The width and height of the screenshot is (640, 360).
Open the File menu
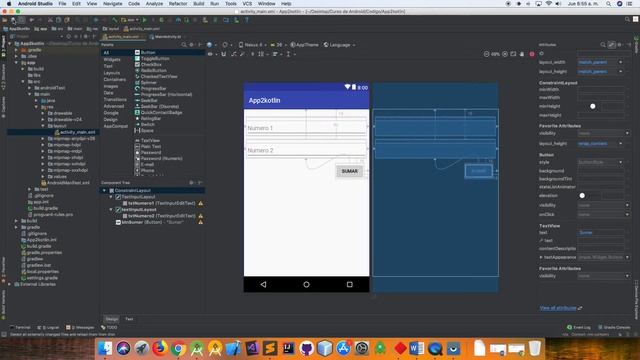click(62, 4)
